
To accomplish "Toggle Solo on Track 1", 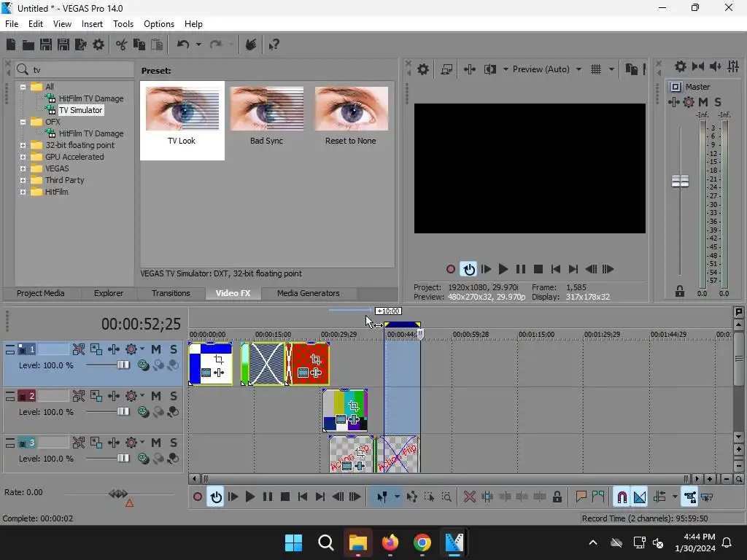I will tap(174, 349).
